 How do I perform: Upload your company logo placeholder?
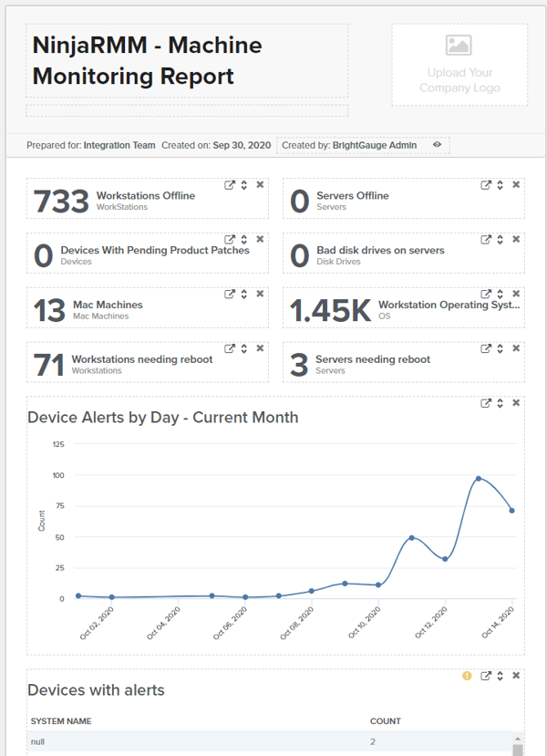point(459,65)
